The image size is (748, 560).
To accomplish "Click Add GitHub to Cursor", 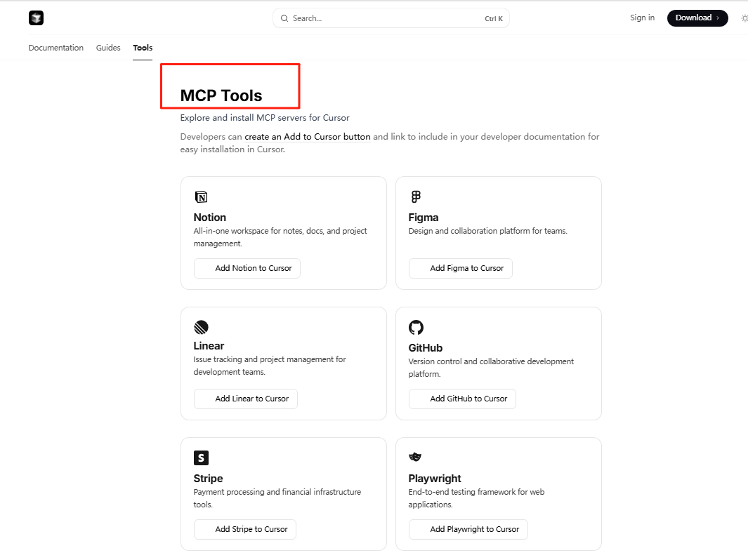I will (x=462, y=399).
